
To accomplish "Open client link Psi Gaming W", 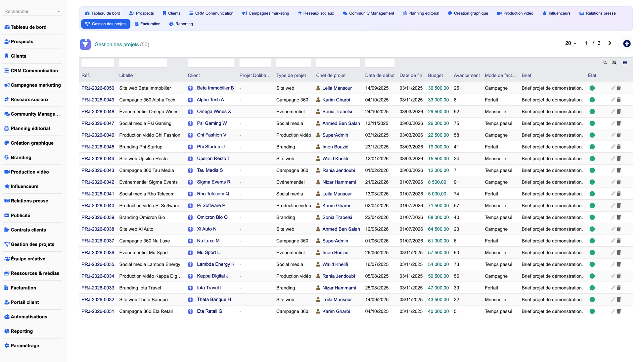I will 212,123.
